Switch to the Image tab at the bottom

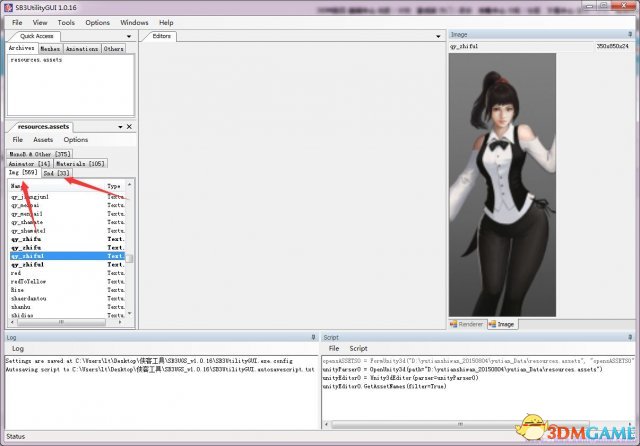(502, 324)
